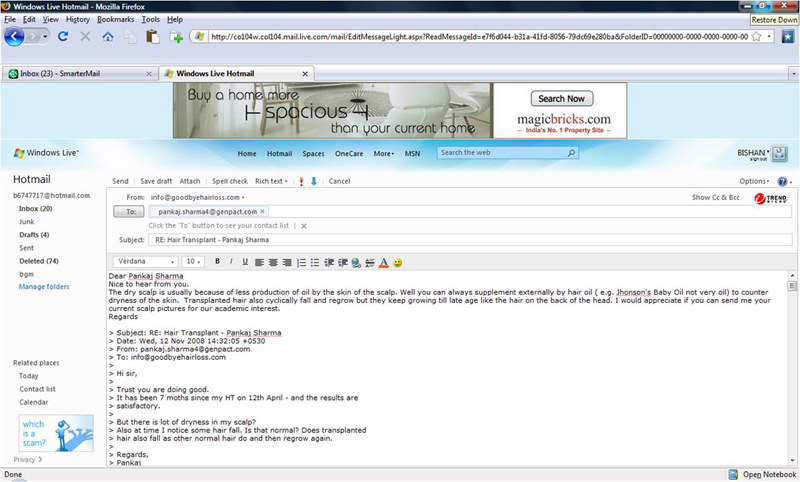Click Show Cc & Bcc link
Image resolution: width=800 pixels, height=482 pixels.
pos(716,198)
